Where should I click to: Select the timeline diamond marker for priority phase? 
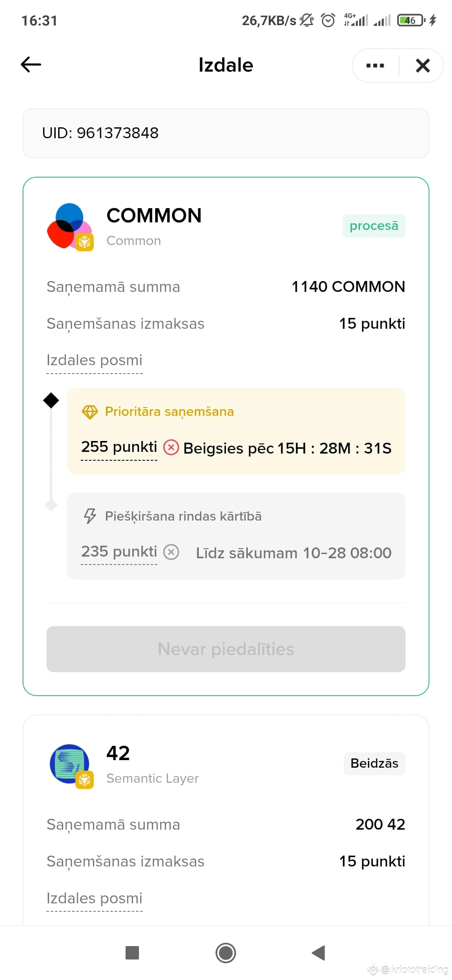click(x=51, y=400)
